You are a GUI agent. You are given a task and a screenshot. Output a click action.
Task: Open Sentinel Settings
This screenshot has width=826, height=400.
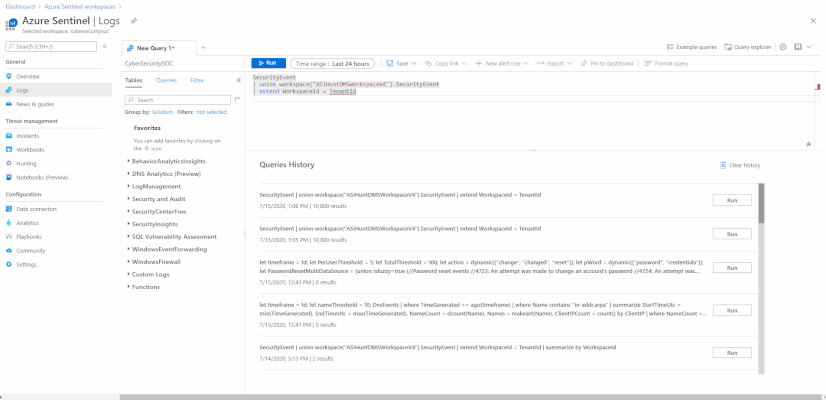tap(26, 265)
